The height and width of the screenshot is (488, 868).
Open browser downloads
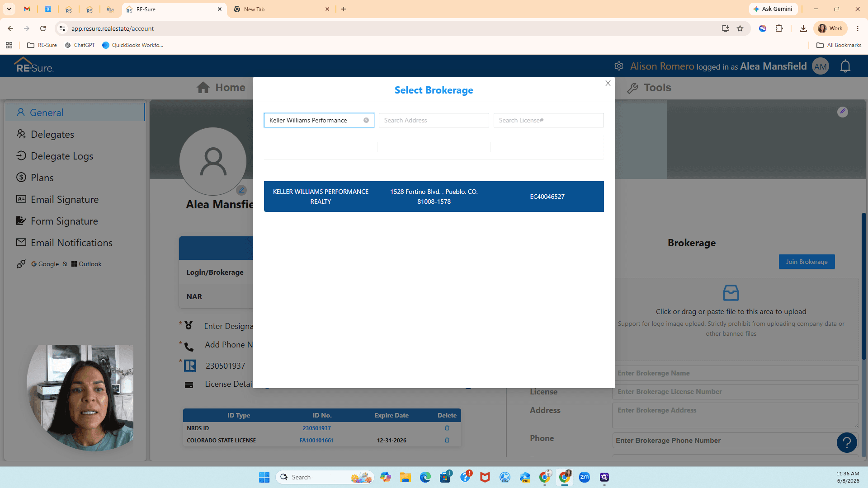[x=803, y=28]
